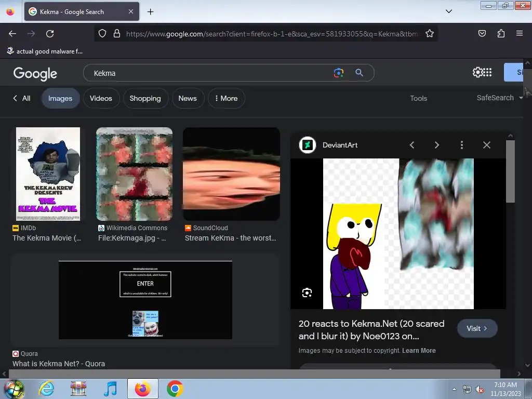Open the Quora Kekma Net ENTER thumbnail
Screen dimensions: 532x399
point(145,300)
